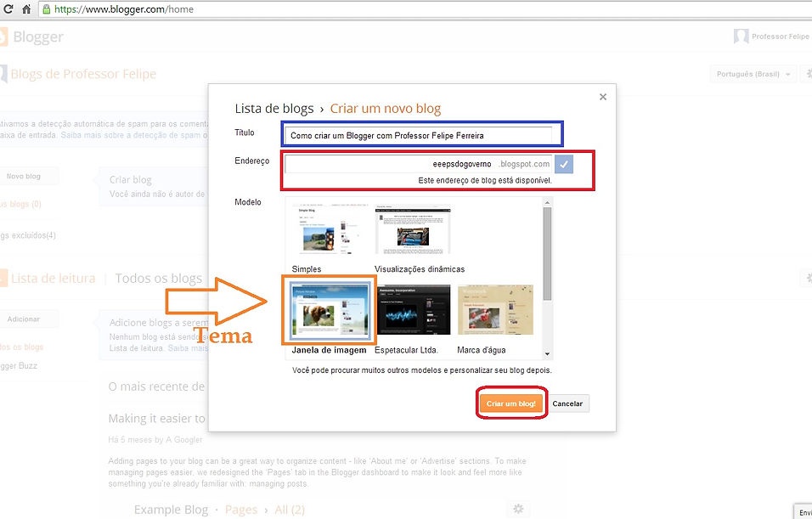
Task: Select the Marca d'água template thumbnail
Action: [495, 310]
